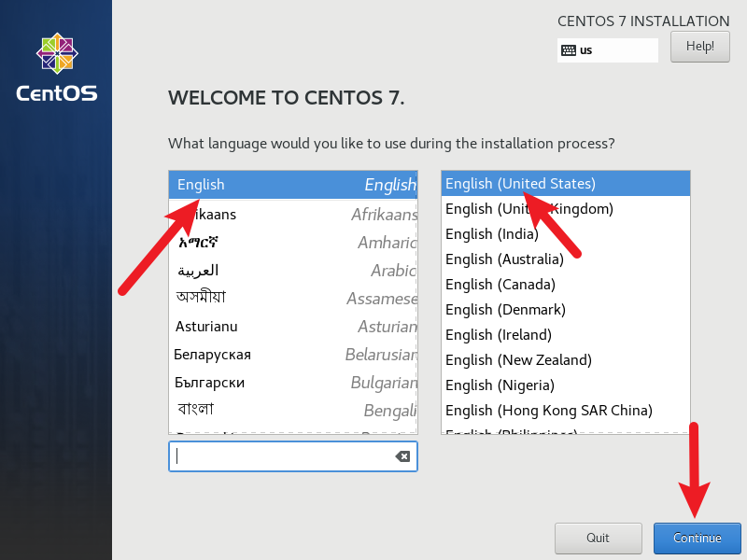This screenshot has height=560, width=747.
Task: Select Bengali in the language list
Action: 293,411
